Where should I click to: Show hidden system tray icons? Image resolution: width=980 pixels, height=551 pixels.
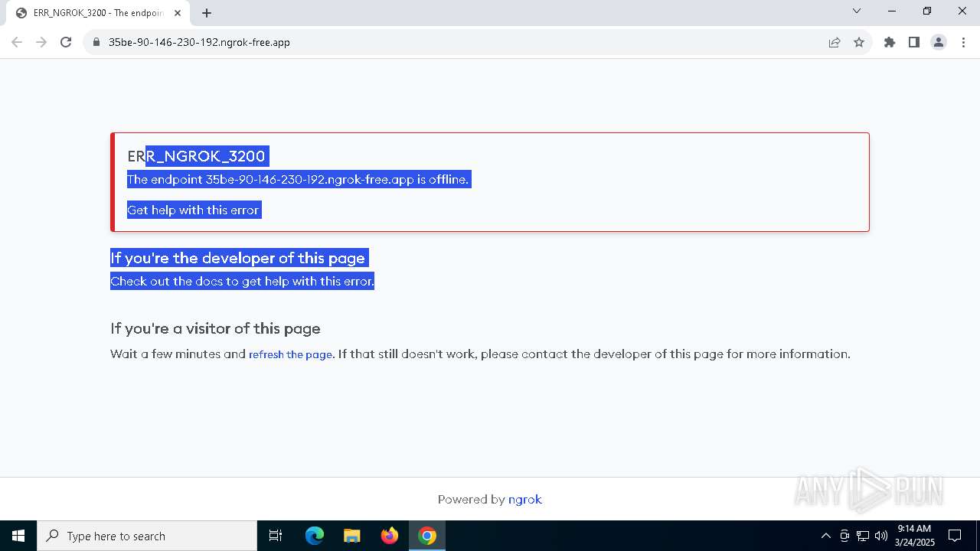pyautogui.click(x=825, y=536)
